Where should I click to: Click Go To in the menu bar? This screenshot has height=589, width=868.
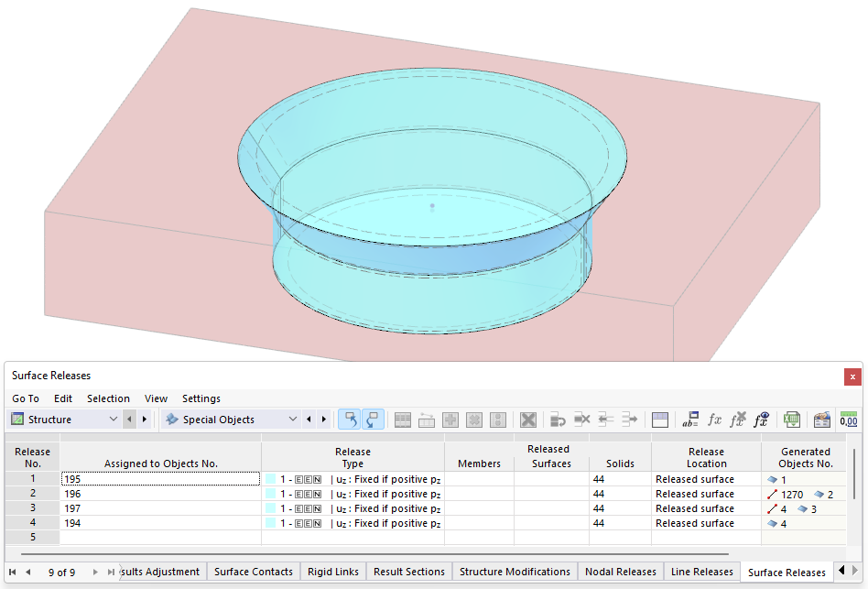click(25, 398)
